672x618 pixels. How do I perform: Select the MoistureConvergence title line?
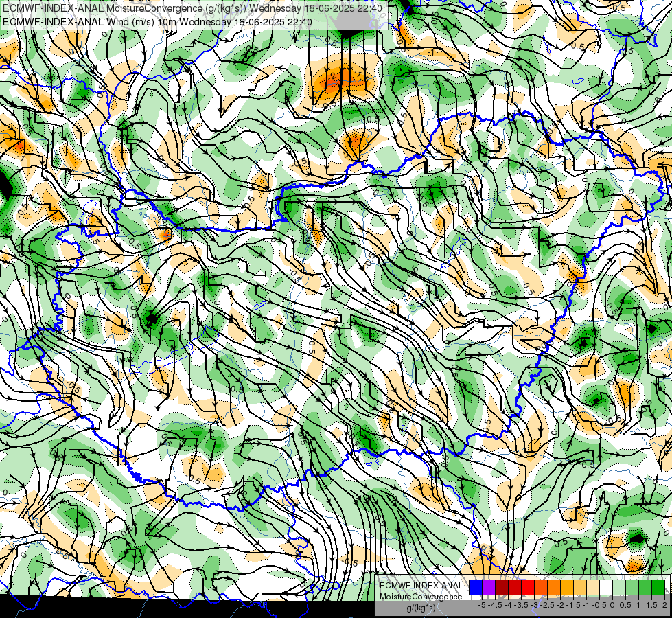[x=192, y=8]
